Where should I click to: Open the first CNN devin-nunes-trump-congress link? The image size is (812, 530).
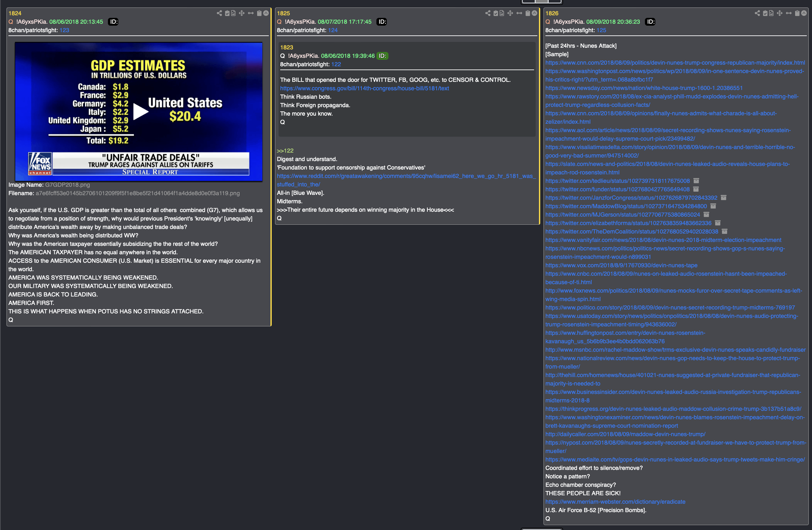(x=675, y=63)
